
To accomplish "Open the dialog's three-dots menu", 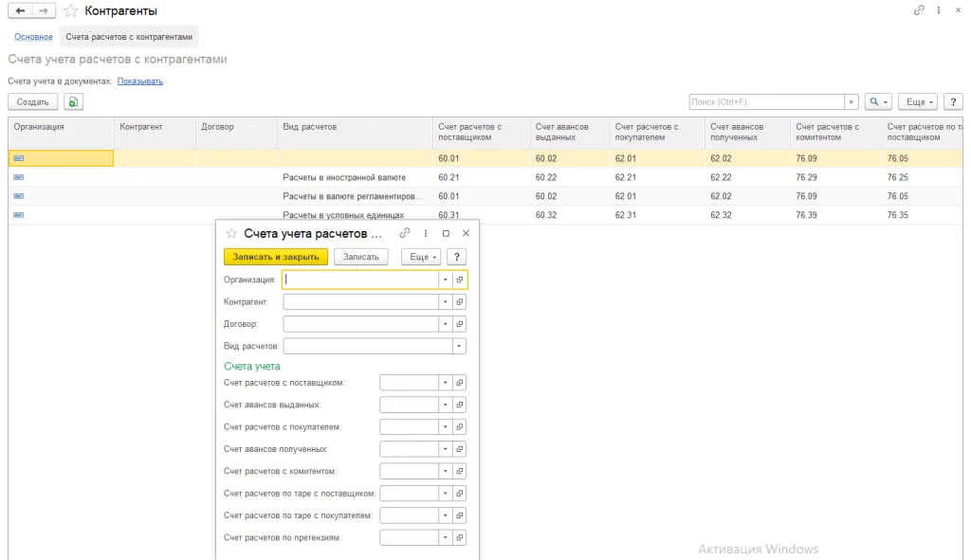I will pos(426,233).
